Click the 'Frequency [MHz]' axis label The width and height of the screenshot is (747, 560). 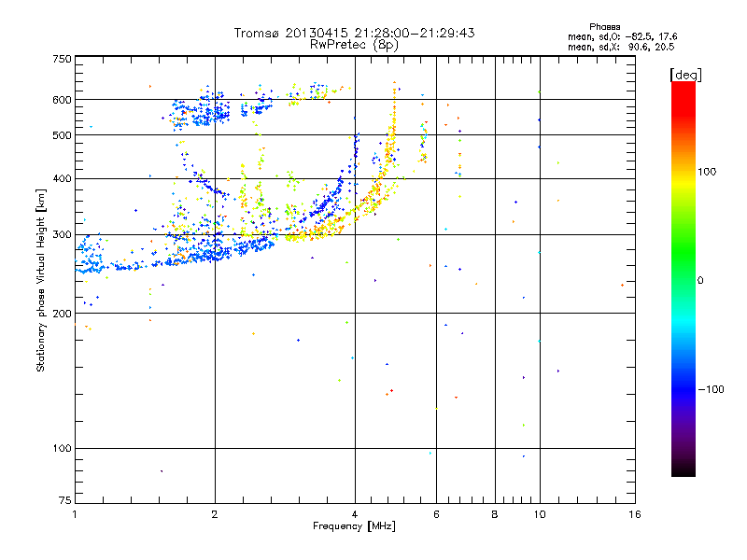point(354,526)
